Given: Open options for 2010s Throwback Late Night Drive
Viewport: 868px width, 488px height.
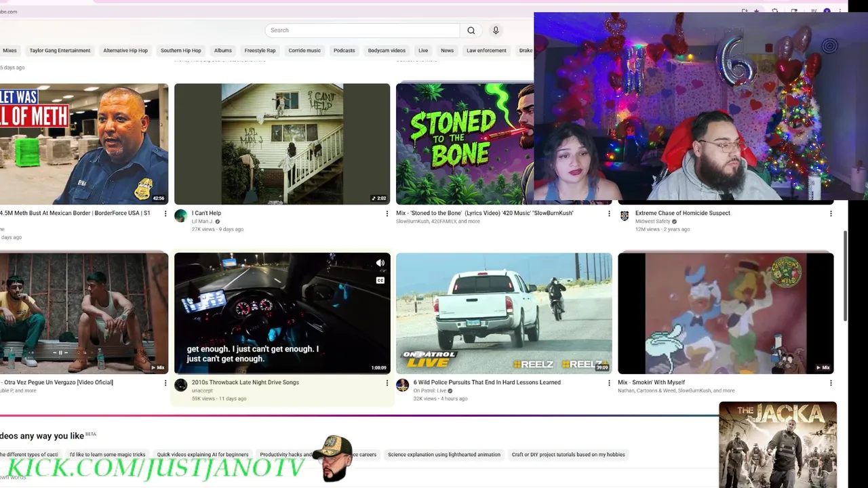Looking at the screenshot, I should pos(387,383).
